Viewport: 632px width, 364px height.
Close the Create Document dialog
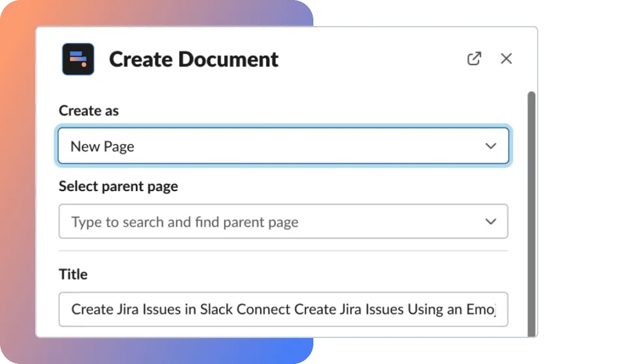click(506, 58)
